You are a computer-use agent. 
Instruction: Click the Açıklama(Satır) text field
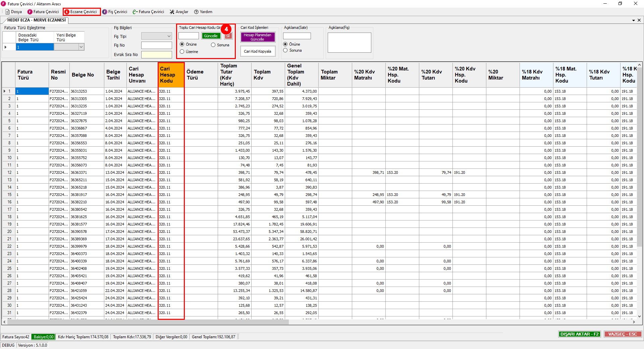pyautogui.click(x=297, y=36)
